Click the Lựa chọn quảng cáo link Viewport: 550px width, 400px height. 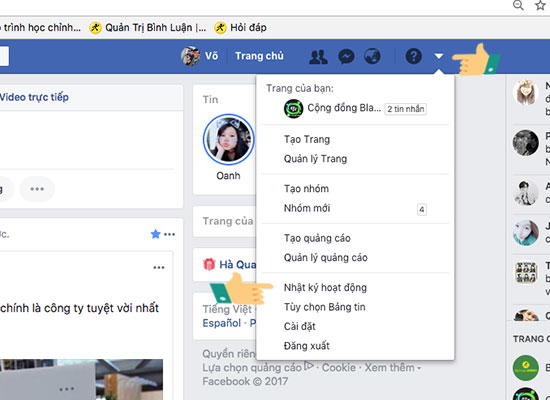click(x=252, y=367)
